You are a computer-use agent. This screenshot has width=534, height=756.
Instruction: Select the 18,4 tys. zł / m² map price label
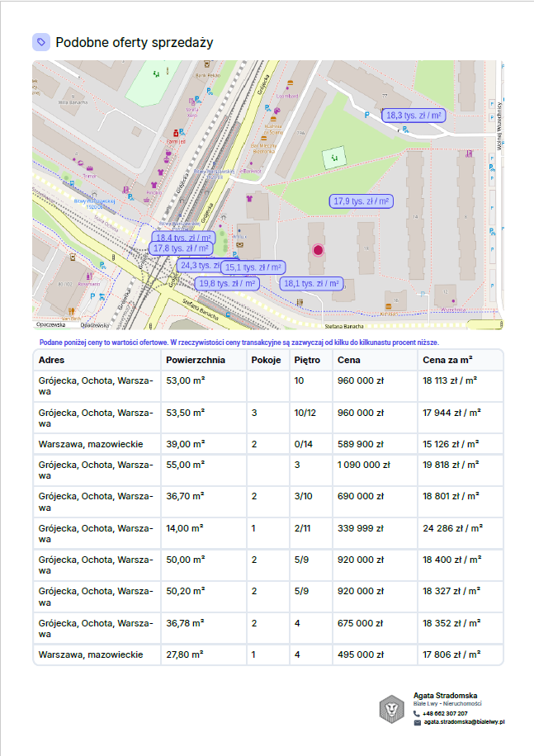tap(183, 237)
